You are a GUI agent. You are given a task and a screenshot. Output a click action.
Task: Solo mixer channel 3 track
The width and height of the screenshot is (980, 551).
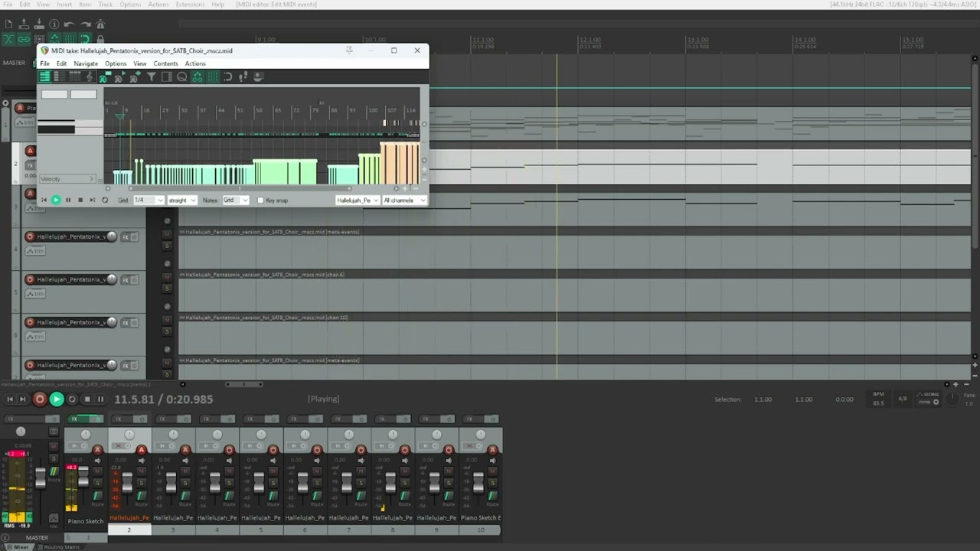click(185, 483)
